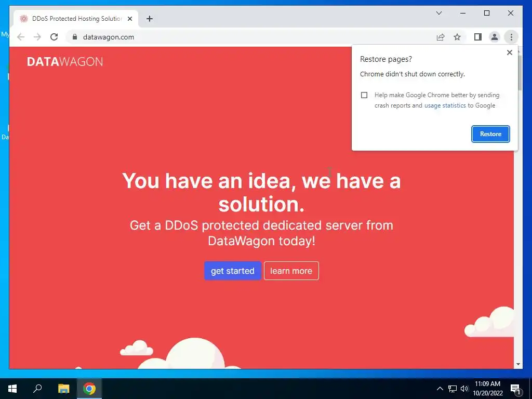Click the browser forward arrow
Image resolution: width=532 pixels, height=399 pixels.
click(37, 37)
